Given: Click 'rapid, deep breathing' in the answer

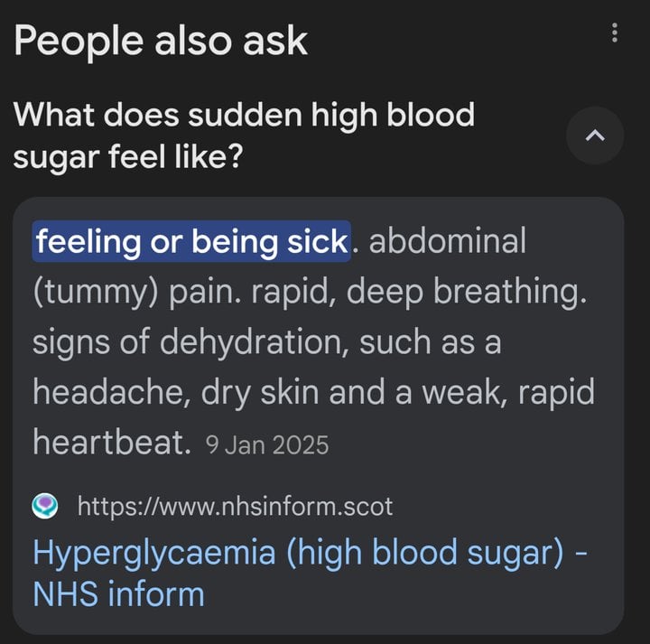Looking at the screenshot, I should tap(419, 292).
